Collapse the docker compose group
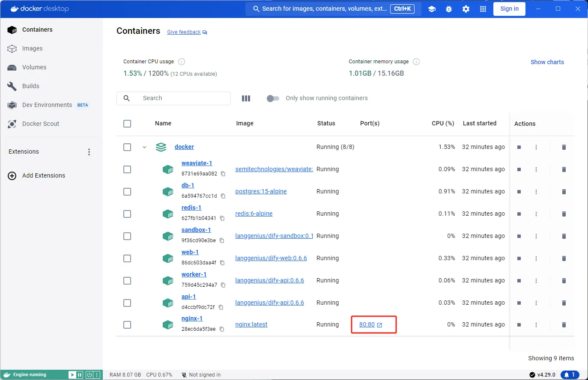The image size is (588, 380). [x=144, y=147]
